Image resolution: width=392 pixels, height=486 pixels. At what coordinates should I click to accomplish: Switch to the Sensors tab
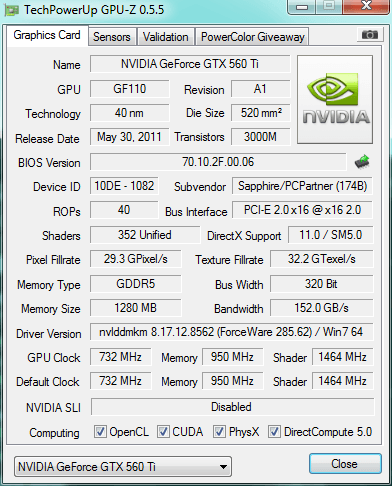(x=112, y=37)
